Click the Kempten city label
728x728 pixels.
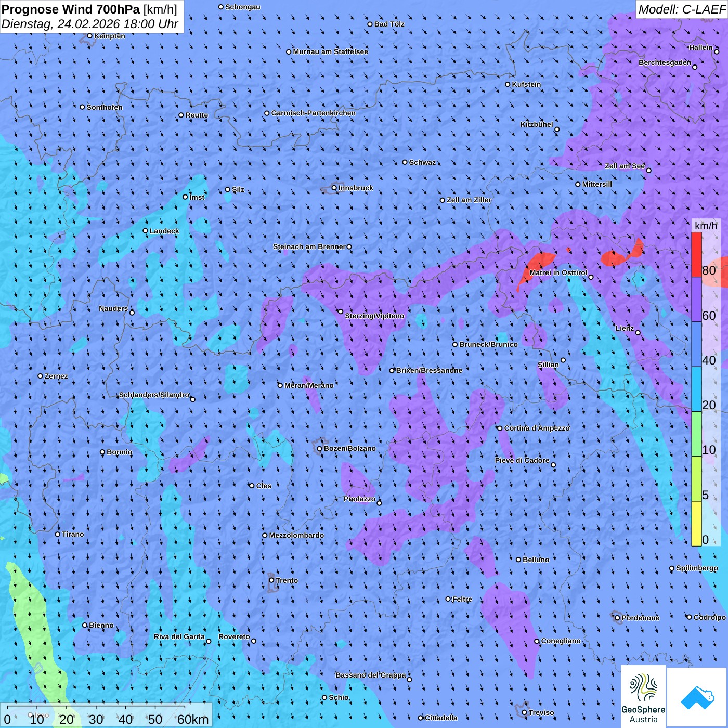(110, 36)
